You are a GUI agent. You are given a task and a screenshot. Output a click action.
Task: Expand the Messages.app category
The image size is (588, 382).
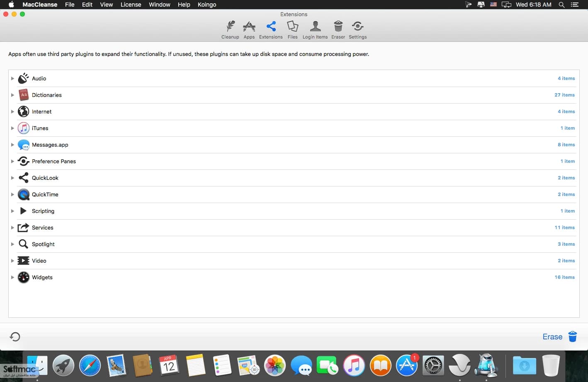tap(12, 145)
